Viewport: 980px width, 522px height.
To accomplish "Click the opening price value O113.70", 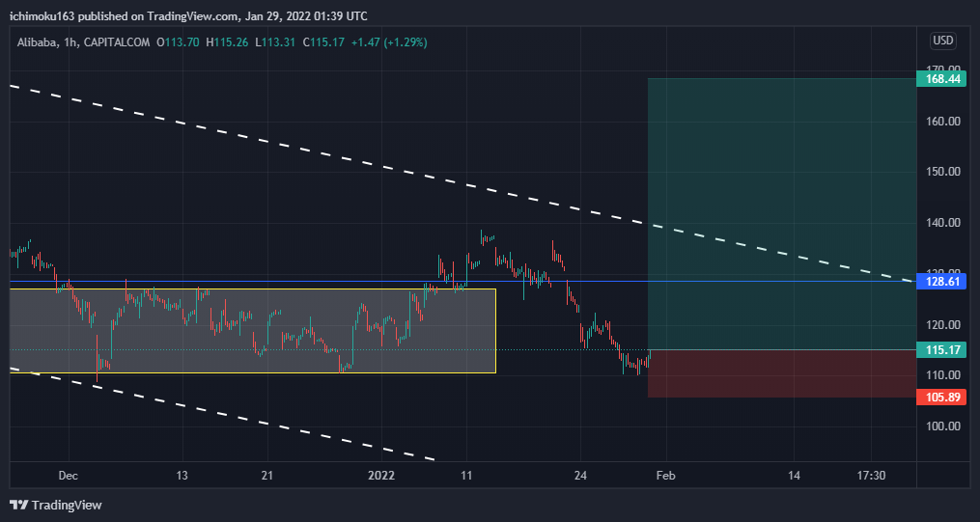I will click(x=178, y=42).
